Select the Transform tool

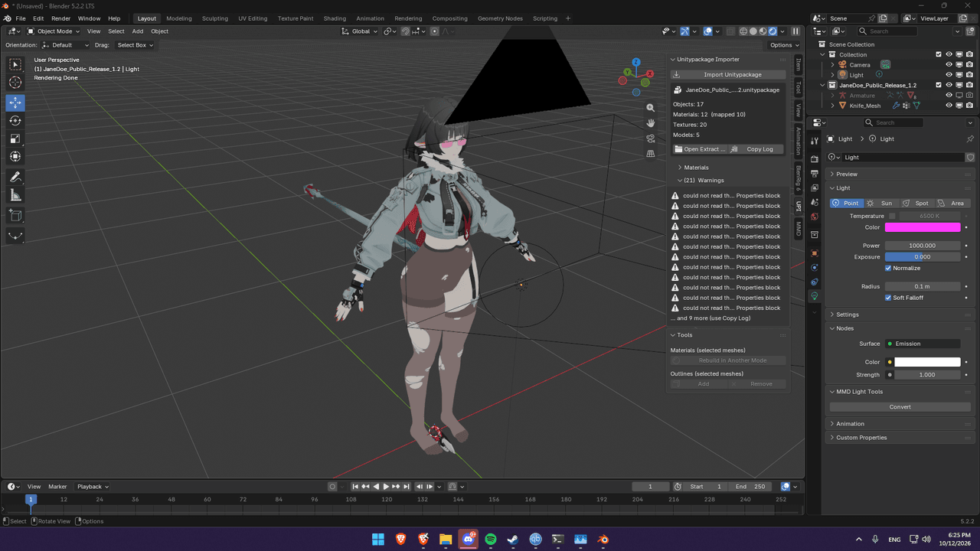[15, 157]
